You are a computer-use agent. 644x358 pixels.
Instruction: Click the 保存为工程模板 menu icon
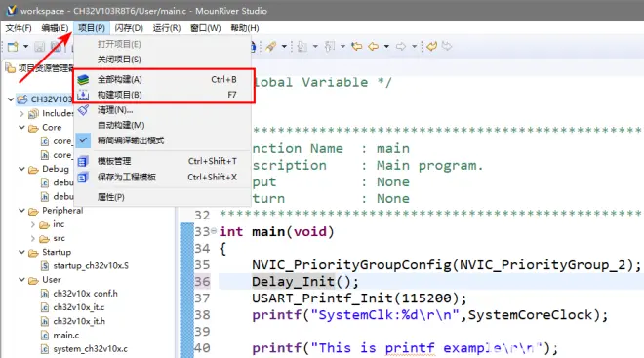pyautogui.click(x=83, y=178)
